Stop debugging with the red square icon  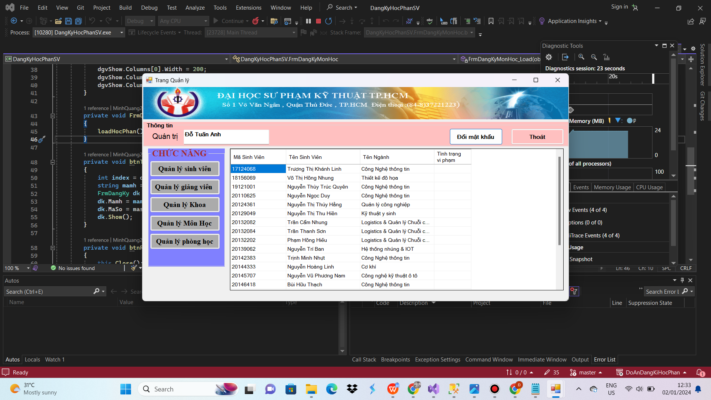click(x=318, y=21)
